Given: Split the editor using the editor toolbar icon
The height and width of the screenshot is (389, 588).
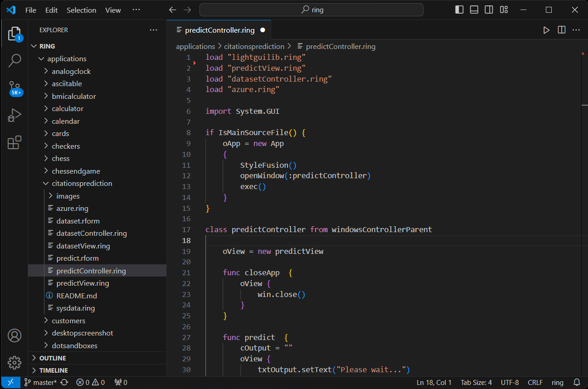Looking at the screenshot, I should click(x=561, y=30).
